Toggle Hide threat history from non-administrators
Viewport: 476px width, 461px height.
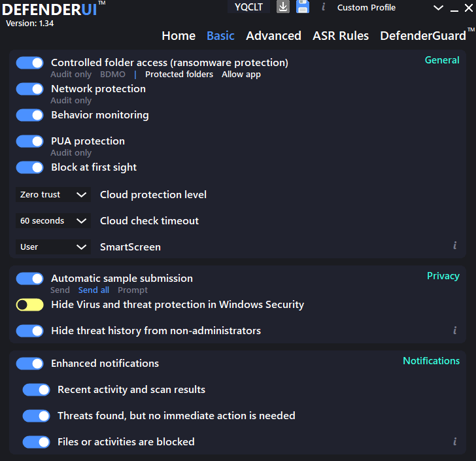(30, 331)
